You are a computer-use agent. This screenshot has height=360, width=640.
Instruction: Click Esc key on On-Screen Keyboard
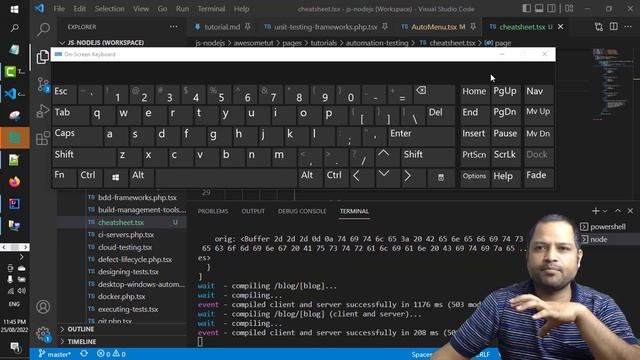pos(64,93)
